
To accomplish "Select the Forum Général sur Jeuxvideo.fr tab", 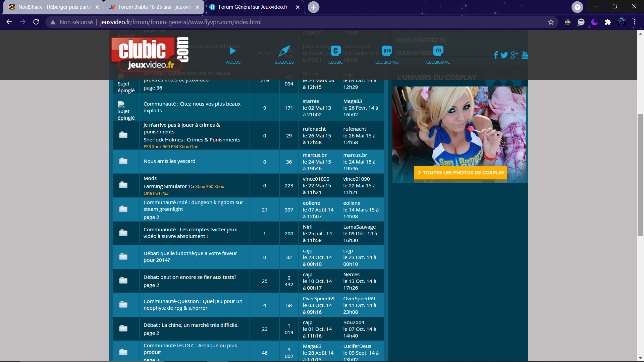I will point(254,7).
